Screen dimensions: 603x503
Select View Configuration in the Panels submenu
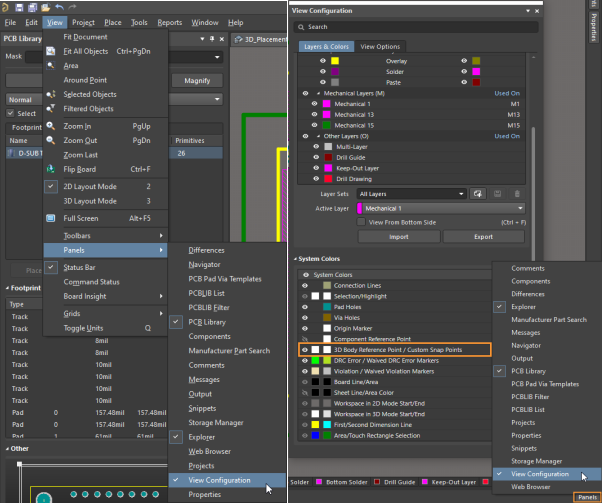[219, 480]
